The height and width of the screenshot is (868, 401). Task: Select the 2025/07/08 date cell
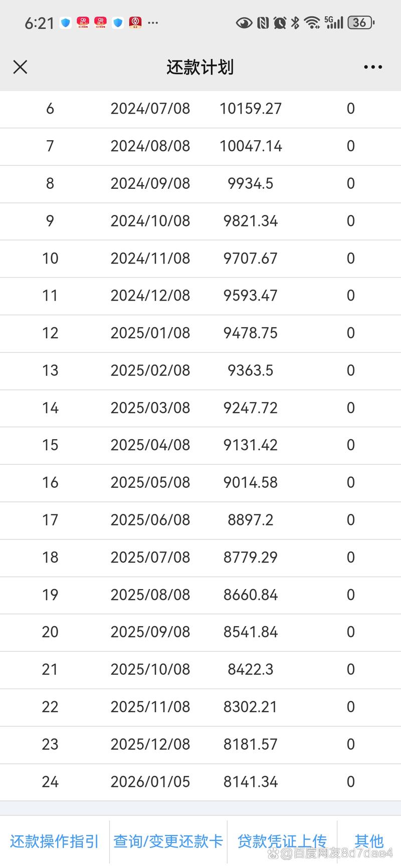(x=150, y=557)
